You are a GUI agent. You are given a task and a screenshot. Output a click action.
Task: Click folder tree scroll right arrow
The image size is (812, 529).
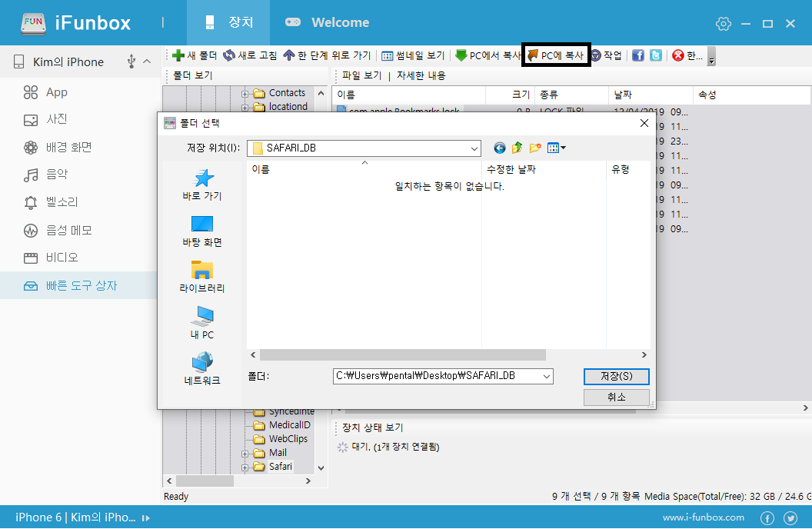(x=308, y=481)
